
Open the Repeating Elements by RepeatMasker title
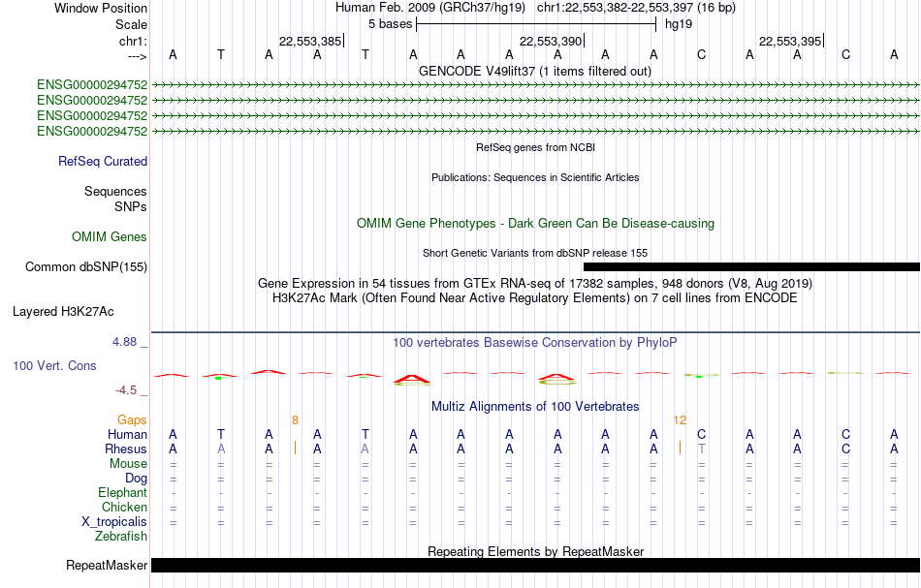click(535, 551)
